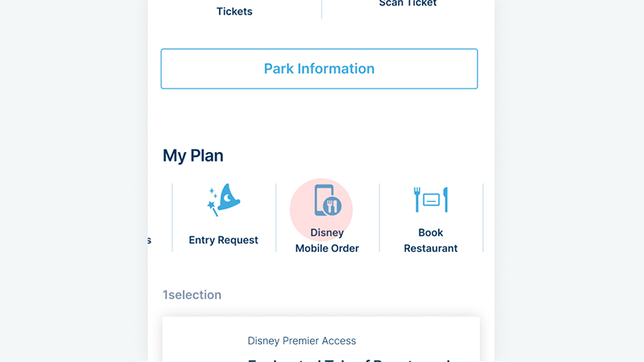Tap the cut-off plan item left of Entry Request
Image resolution: width=644 pixels, height=362 pixels.
click(150, 240)
